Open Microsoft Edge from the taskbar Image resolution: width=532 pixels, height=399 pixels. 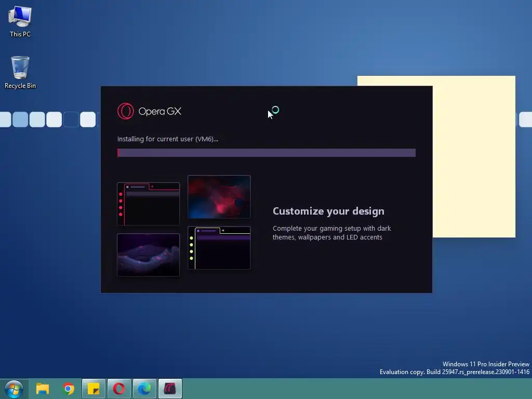[144, 389]
